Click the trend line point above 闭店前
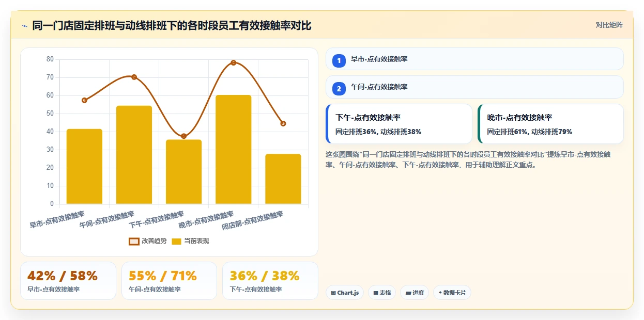Viewport: 644px width, 320px height. pos(283,123)
